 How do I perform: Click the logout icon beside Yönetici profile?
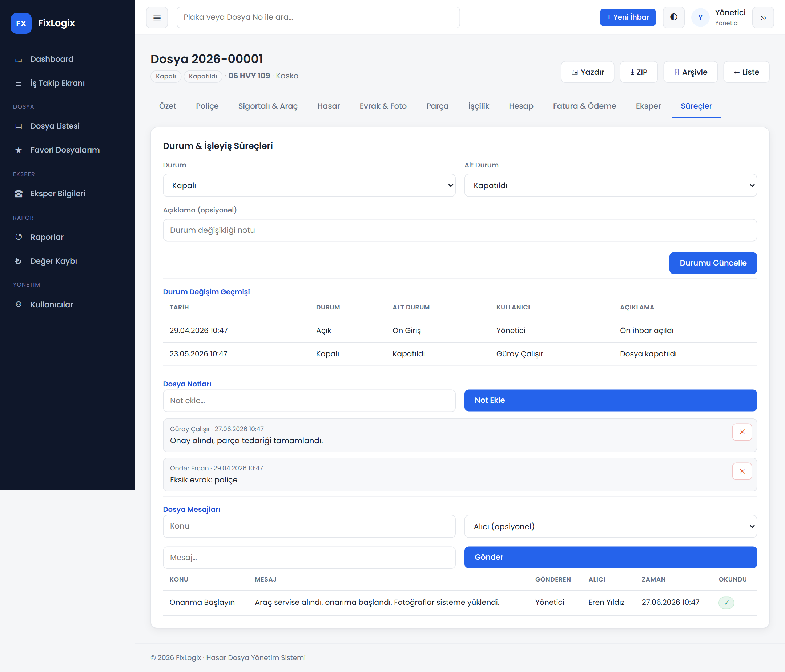click(x=763, y=17)
